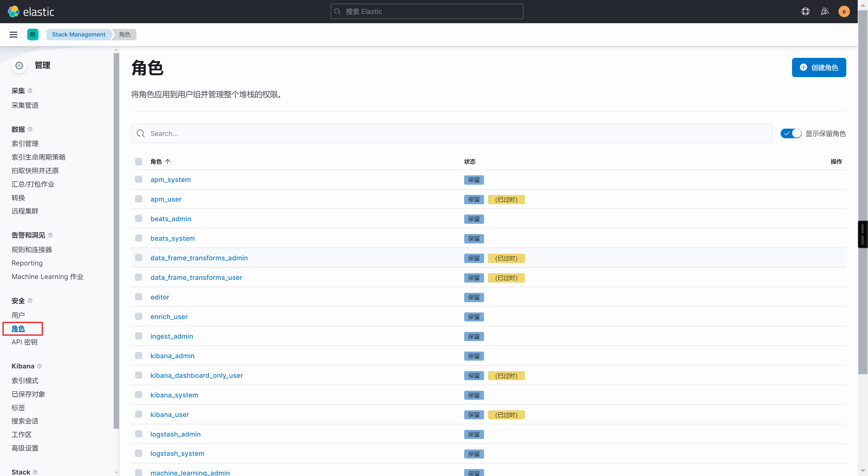
Task: Open the data_frame_transforms_user role link
Action: (x=196, y=277)
